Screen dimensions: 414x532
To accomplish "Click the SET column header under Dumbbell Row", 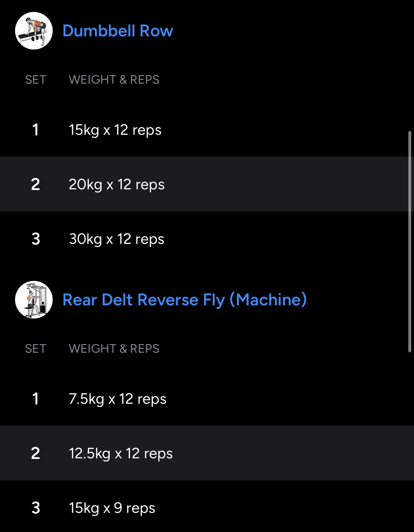I will (x=36, y=80).
